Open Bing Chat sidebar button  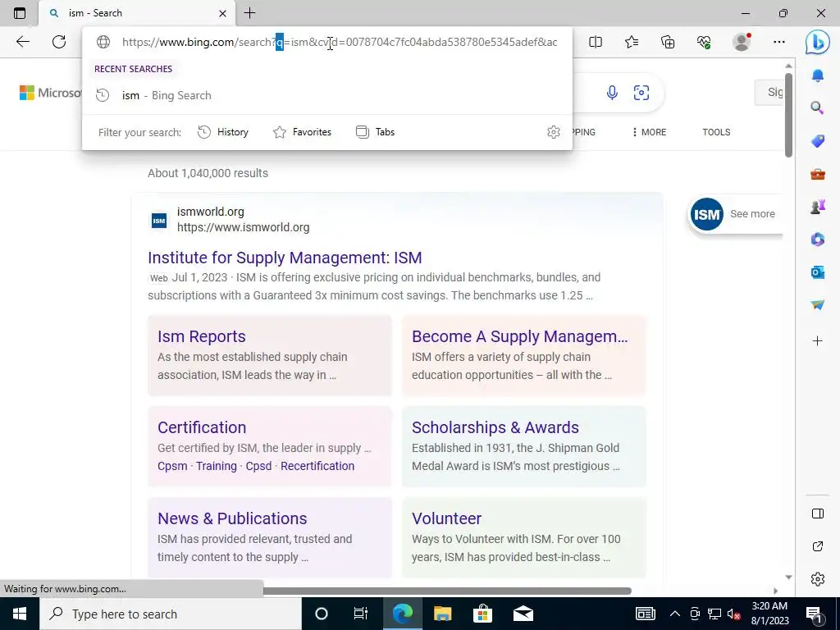(818, 43)
